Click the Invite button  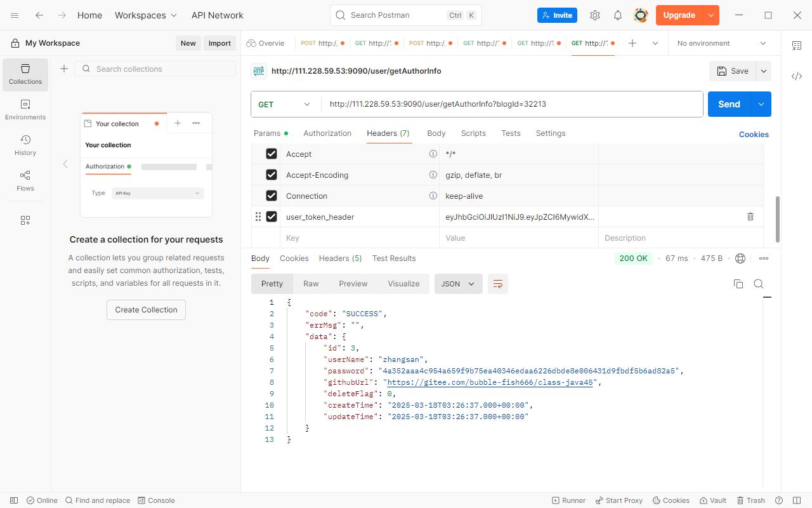pyautogui.click(x=557, y=15)
